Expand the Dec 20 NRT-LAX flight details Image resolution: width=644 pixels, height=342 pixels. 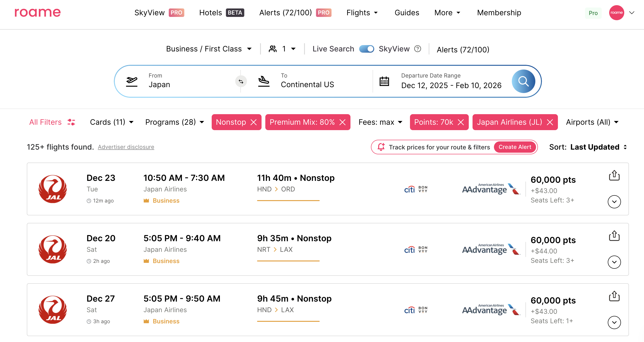pyautogui.click(x=614, y=262)
